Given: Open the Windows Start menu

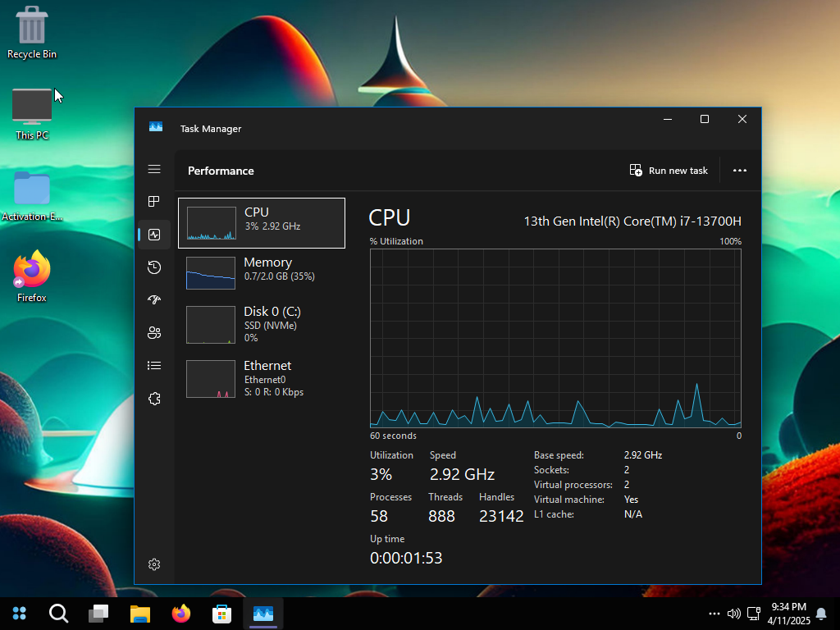Looking at the screenshot, I should coord(20,613).
